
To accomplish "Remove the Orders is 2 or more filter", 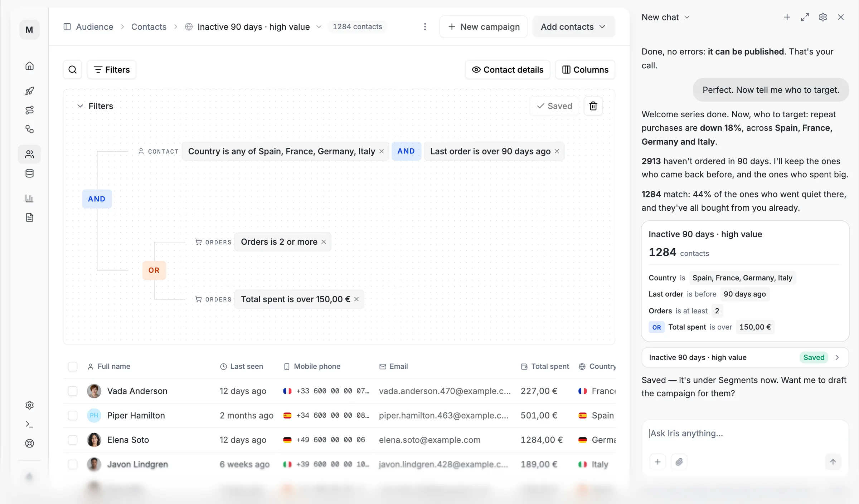I will (x=324, y=242).
